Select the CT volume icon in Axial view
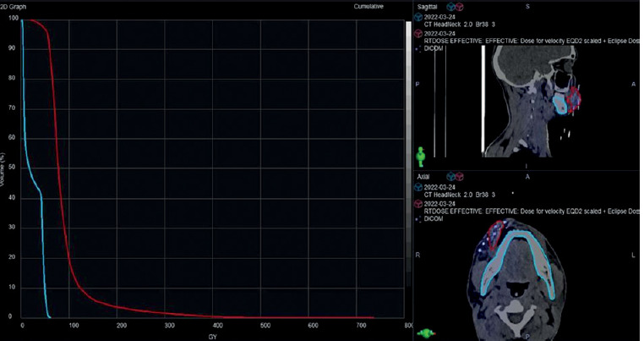Image resolution: width=644 pixels, height=341 pixels. pos(418,187)
